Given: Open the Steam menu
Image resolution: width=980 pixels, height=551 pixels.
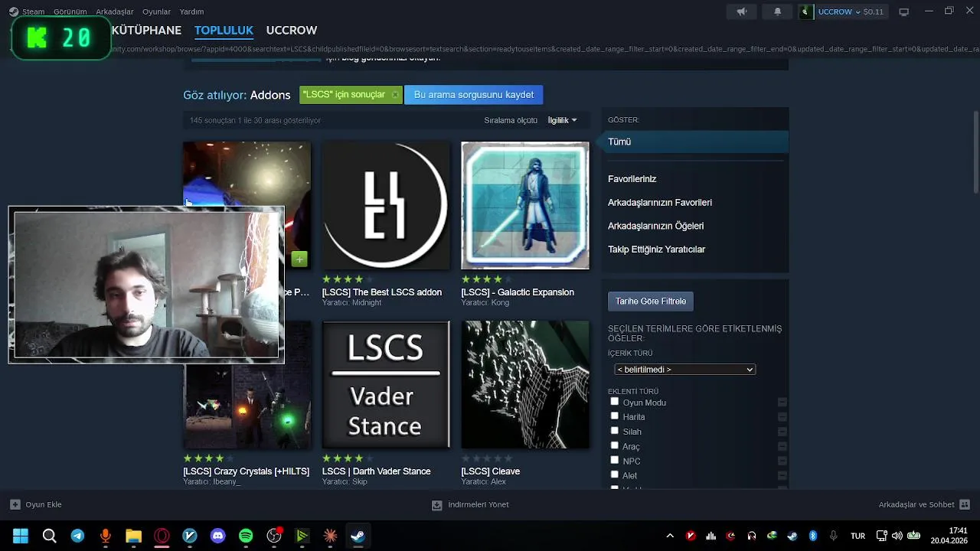Looking at the screenshot, I should (x=34, y=11).
